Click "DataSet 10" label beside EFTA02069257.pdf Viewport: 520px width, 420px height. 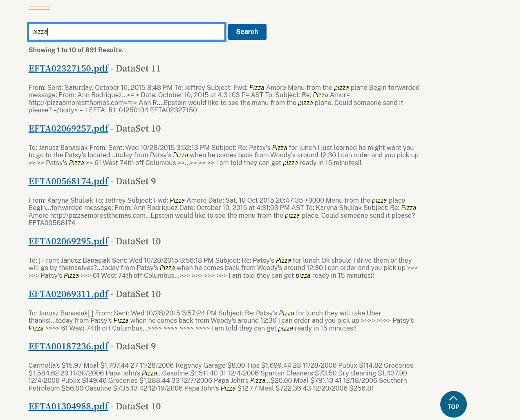[x=138, y=129]
